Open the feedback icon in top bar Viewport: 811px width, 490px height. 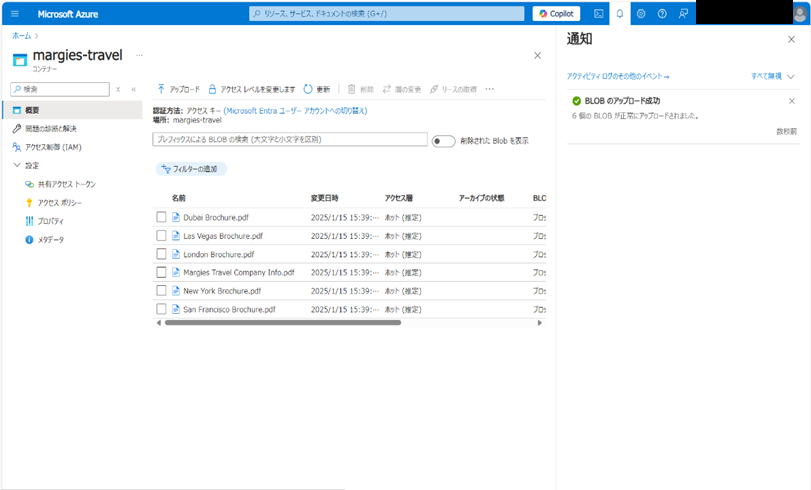pos(683,14)
